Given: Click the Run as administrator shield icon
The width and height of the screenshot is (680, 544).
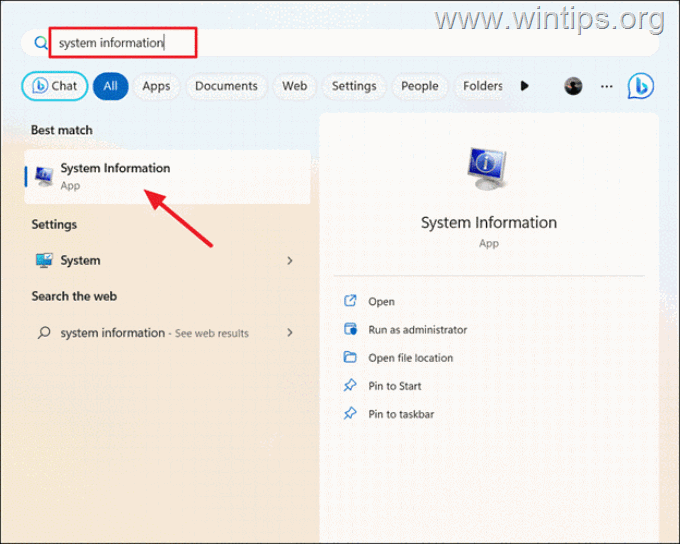Looking at the screenshot, I should 350,329.
